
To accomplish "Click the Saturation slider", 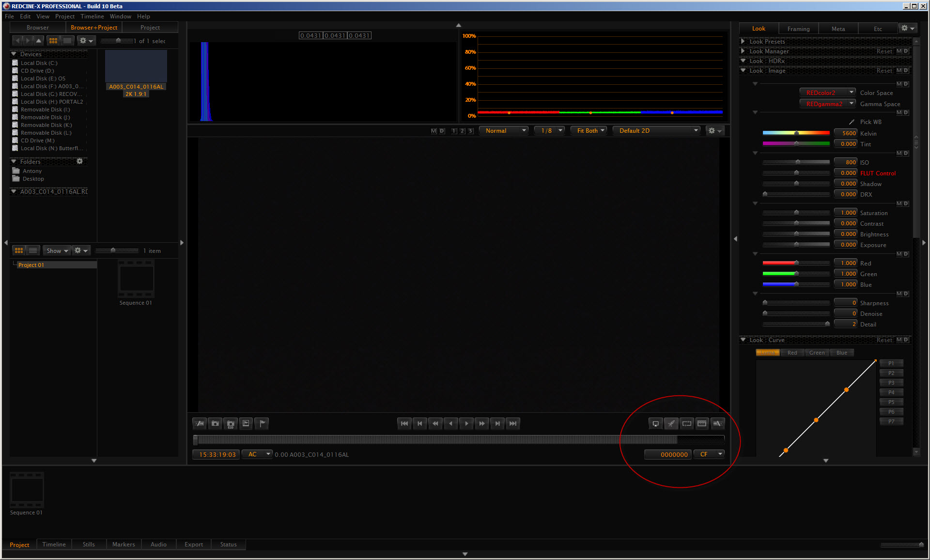I will 796,213.
